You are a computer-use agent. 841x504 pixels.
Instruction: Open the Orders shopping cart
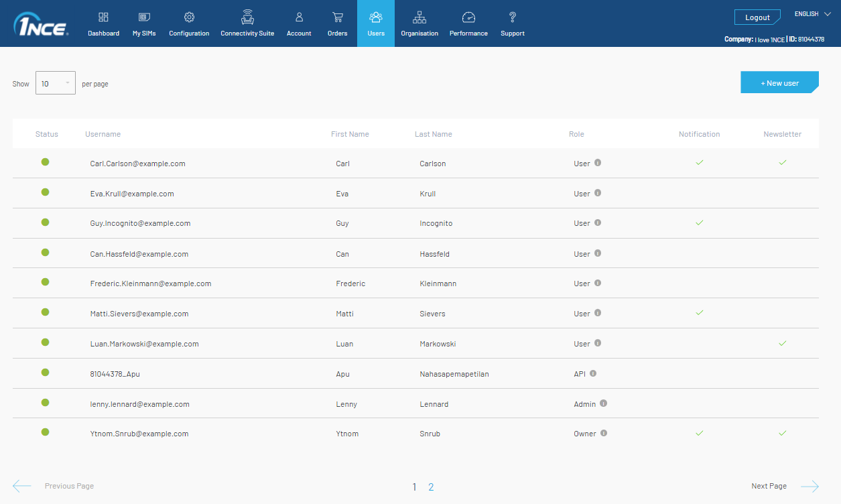click(337, 18)
